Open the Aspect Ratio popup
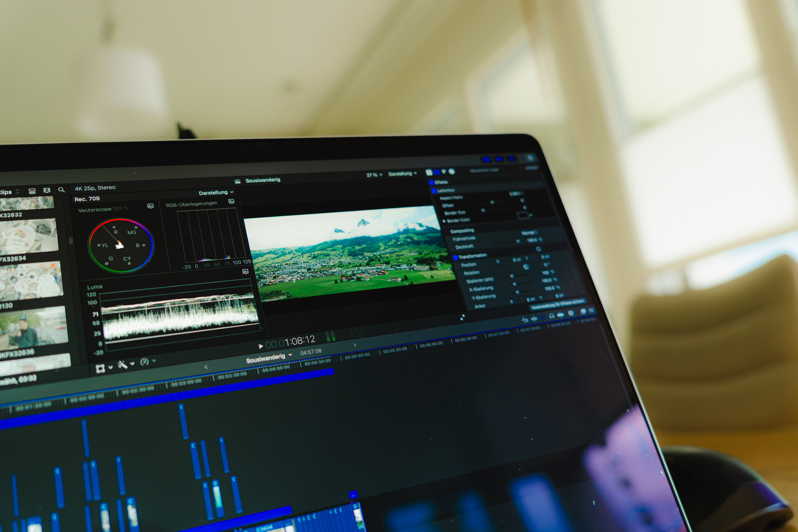Viewport: 798px width, 532px height. tap(516, 194)
